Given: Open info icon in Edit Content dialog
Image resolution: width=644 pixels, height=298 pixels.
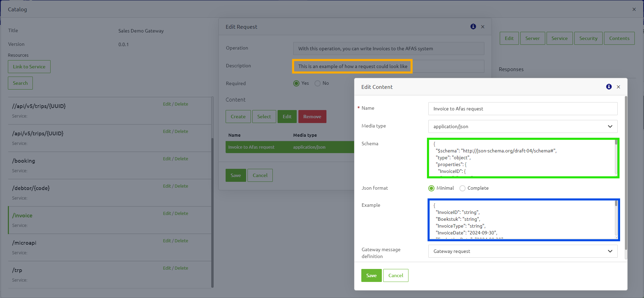Looking at the screenshot, I should [x=609, y=87].
